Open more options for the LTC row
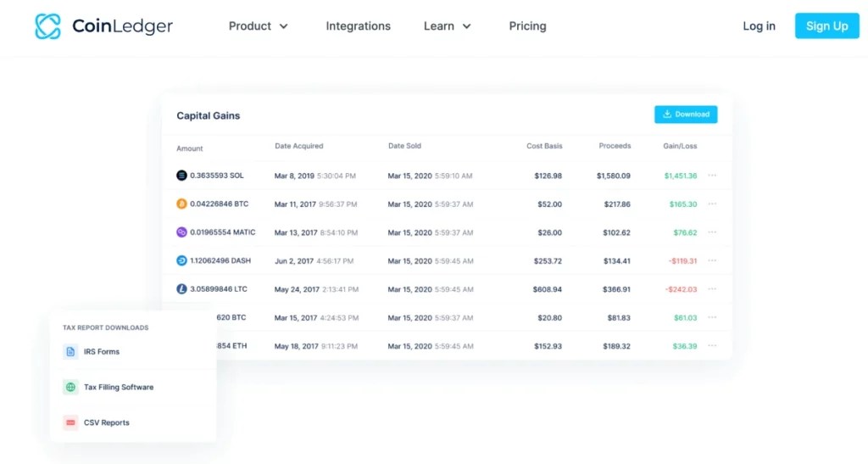The height and width of the screenshot is (464, 868). [x=712, y=289]
